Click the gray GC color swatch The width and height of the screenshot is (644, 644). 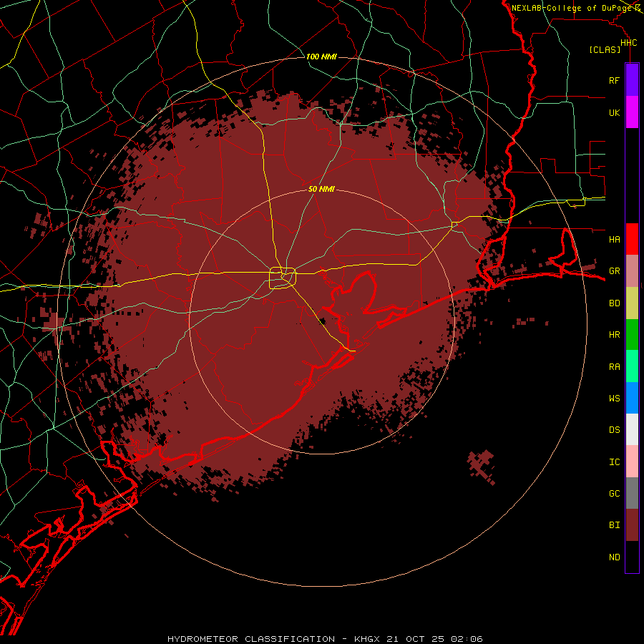pyautogui.click(x=632, y=493)
